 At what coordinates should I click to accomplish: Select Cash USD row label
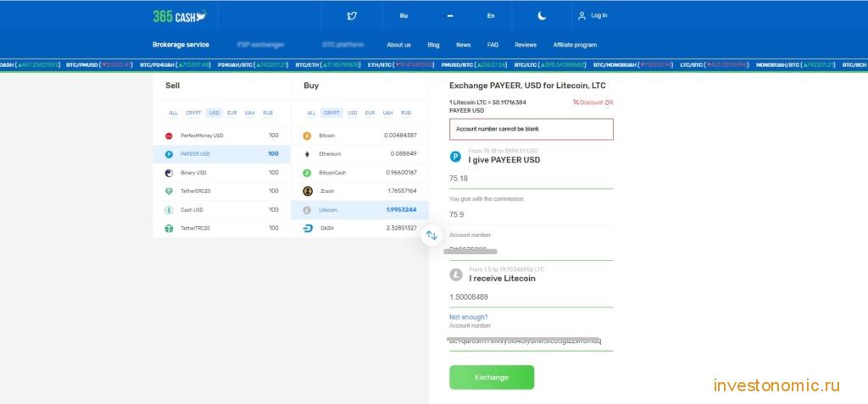[x=192, y=210]
